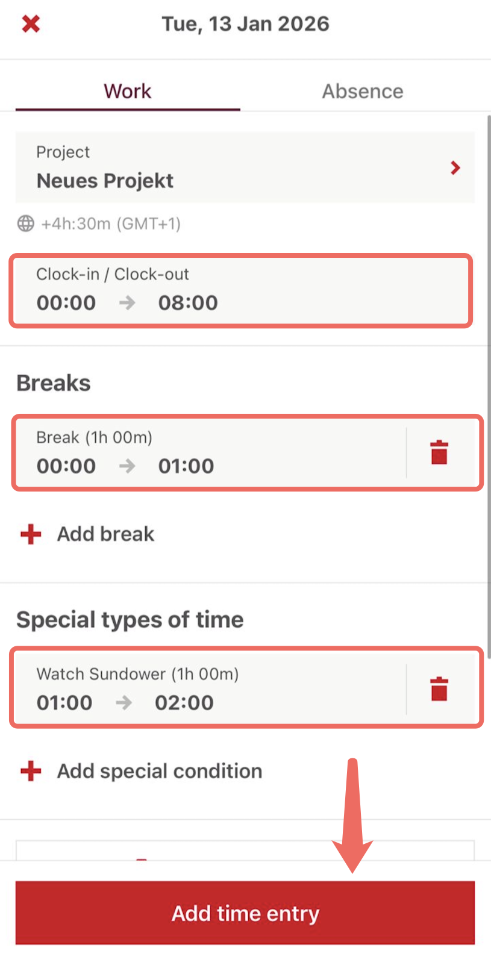The width and height of the screenshot is (491, 980).
Task: Click the Add break label
Action: [106, 534]
